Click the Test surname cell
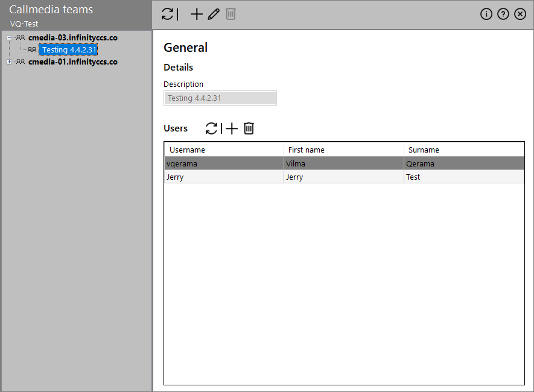Image resolution: width=534 pixels, height=392 pixels. pos(464,177)
